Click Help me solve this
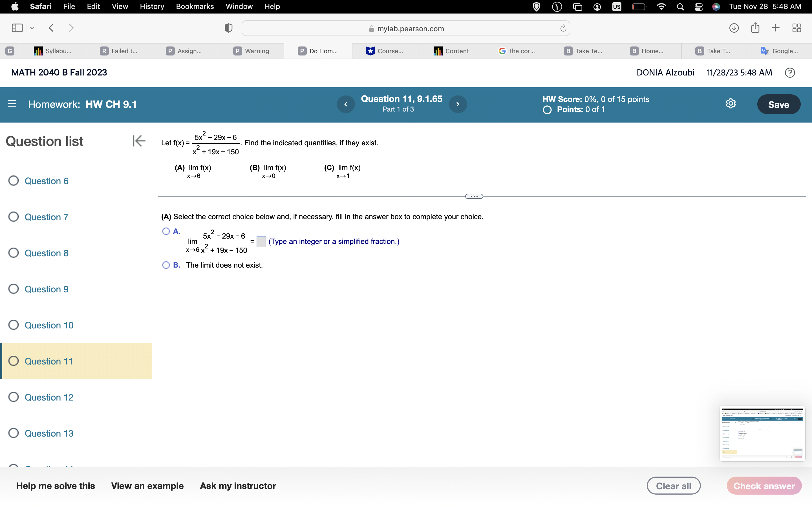The width and height of the screenshot is (812, 507). 55,486
